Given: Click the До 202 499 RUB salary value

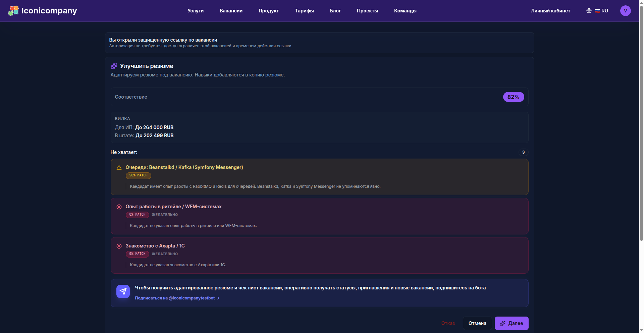Looking at the screenshot, I should [x=155, y=135].
